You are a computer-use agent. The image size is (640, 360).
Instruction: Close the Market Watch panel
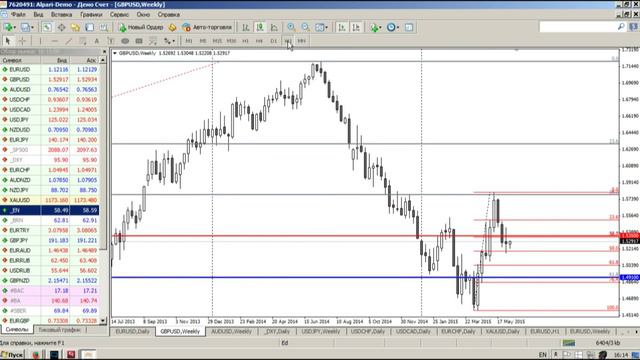(104, 52)
